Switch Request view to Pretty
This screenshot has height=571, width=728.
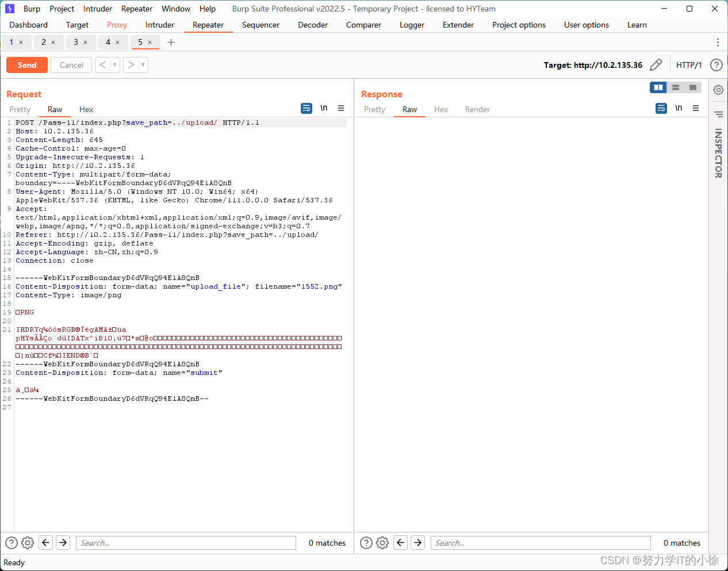(20, 109)
